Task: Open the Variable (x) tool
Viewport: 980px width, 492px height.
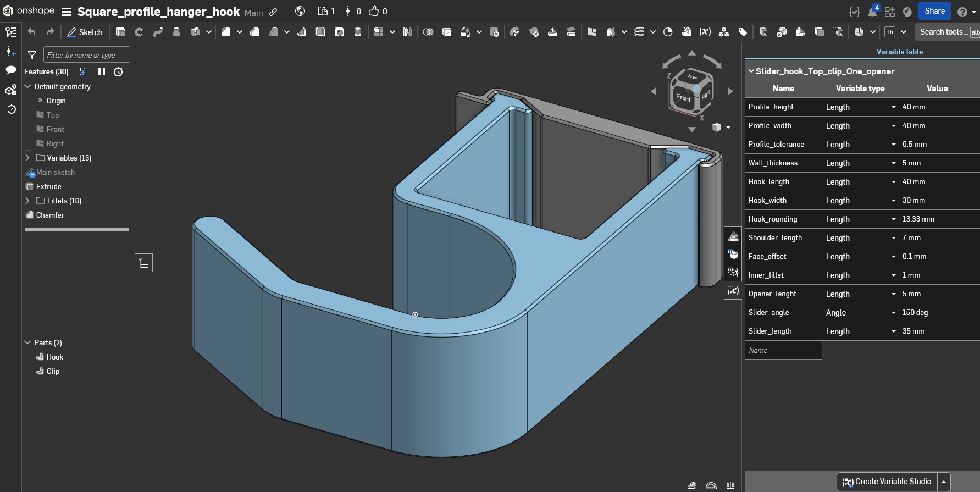Action: point(705,32)
